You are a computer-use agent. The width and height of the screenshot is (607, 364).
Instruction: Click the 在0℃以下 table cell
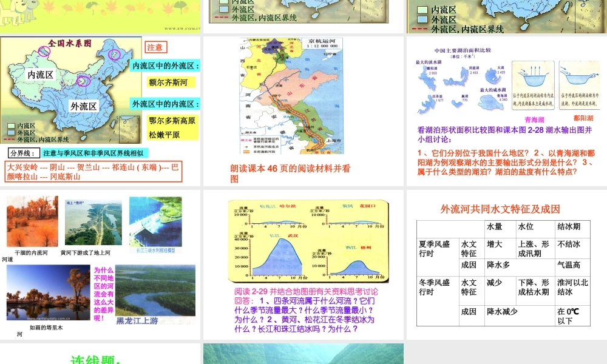tap(572, 315)
